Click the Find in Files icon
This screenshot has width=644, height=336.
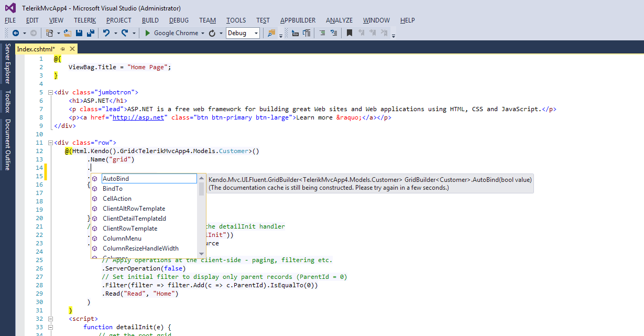click(x=271, y=33)
